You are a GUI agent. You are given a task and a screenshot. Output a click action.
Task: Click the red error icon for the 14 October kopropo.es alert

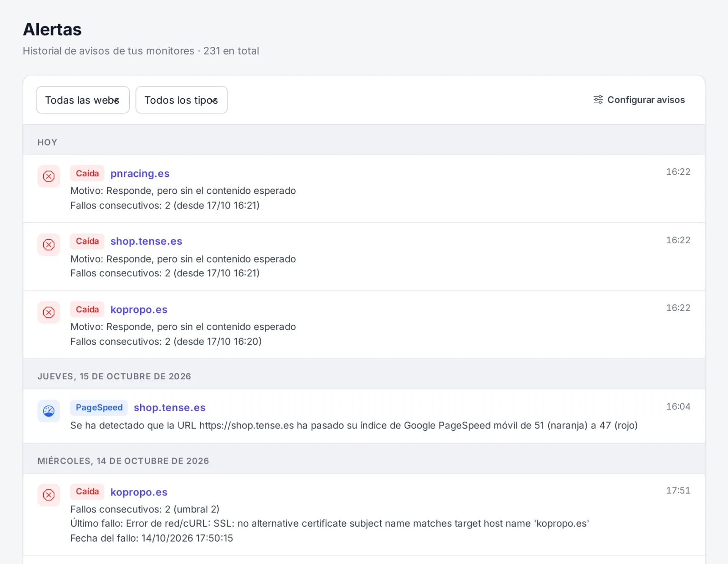[x=49, y=495]
